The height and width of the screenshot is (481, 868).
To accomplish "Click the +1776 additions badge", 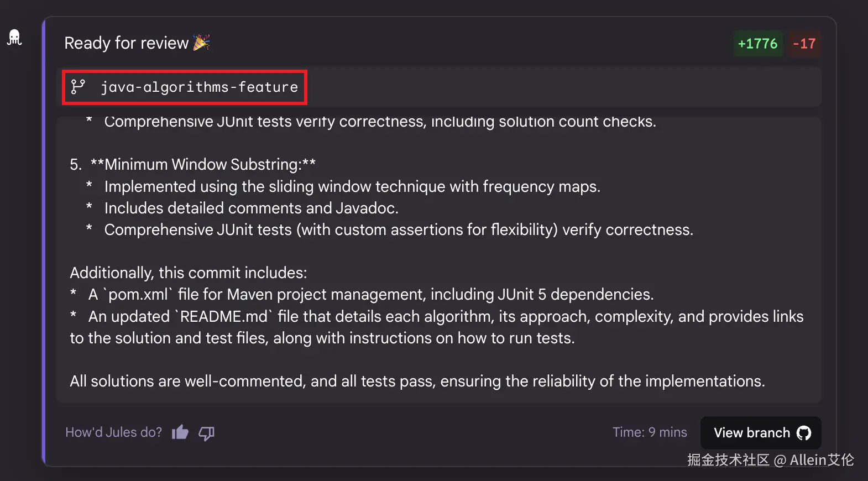I will pos(757,44).
